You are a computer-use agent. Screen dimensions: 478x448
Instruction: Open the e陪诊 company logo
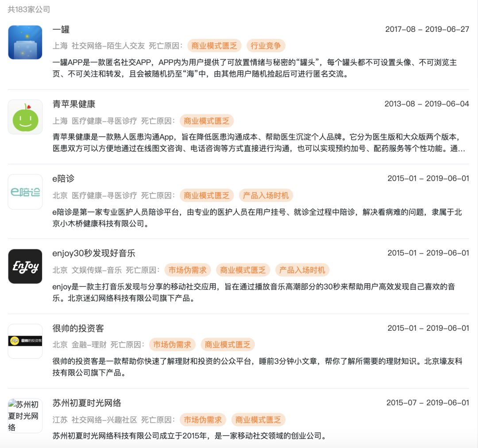click(25, 192)
